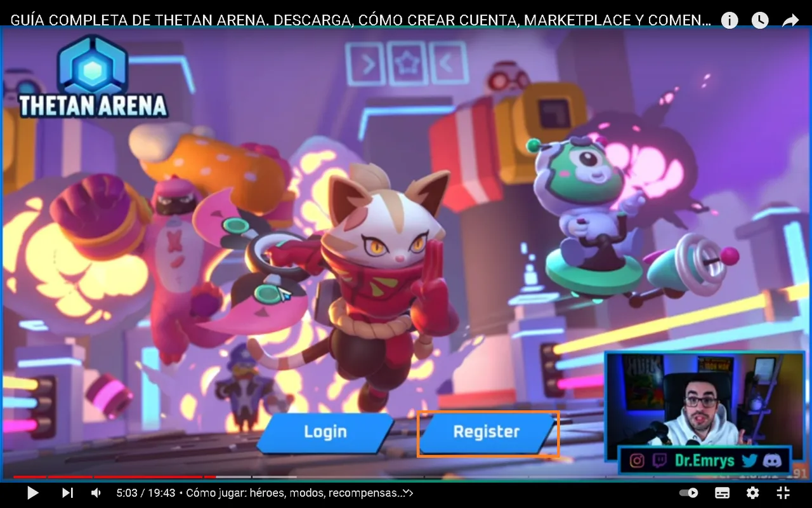
Task: Toggle the autoplay switch
Action: [689, 493]
